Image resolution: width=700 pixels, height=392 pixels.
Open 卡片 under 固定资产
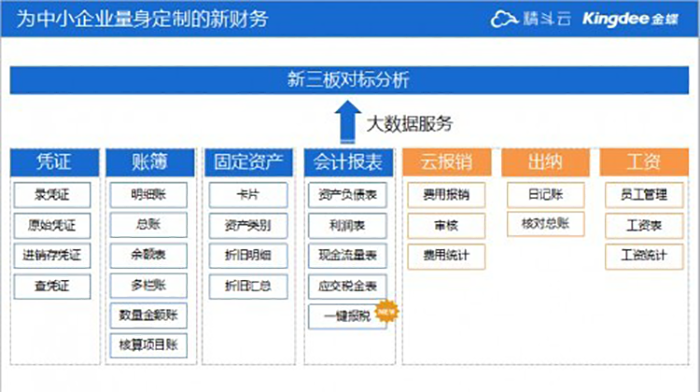tap(248, 195)
